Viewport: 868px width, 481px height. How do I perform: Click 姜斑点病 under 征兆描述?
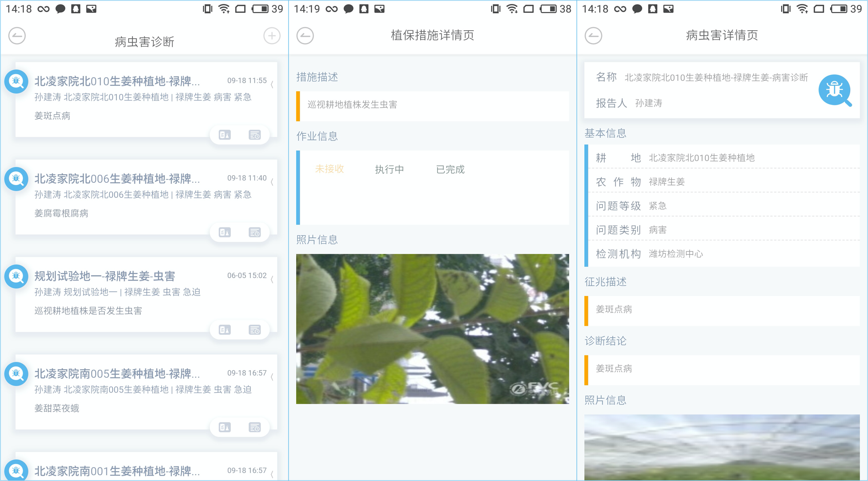coord(614,309)
